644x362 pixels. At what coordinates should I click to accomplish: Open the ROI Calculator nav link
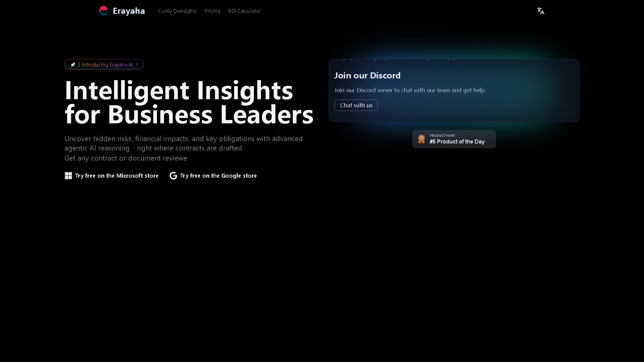click(244, 11)
